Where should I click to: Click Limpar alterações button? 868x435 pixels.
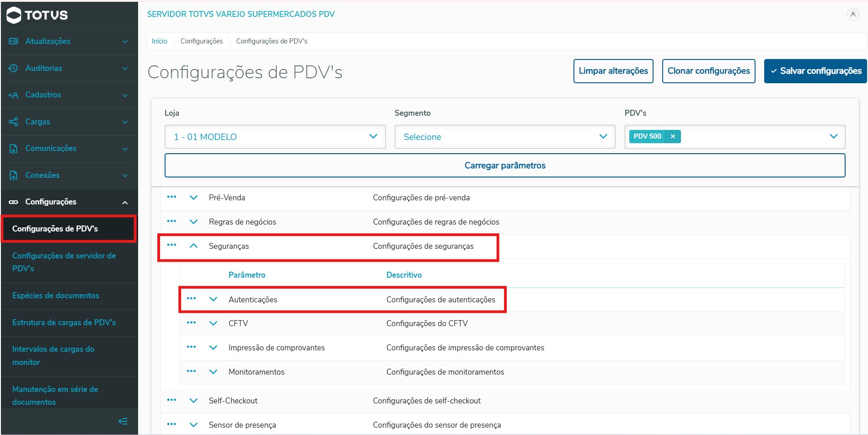pyautogui.click(x=613, y=71)
